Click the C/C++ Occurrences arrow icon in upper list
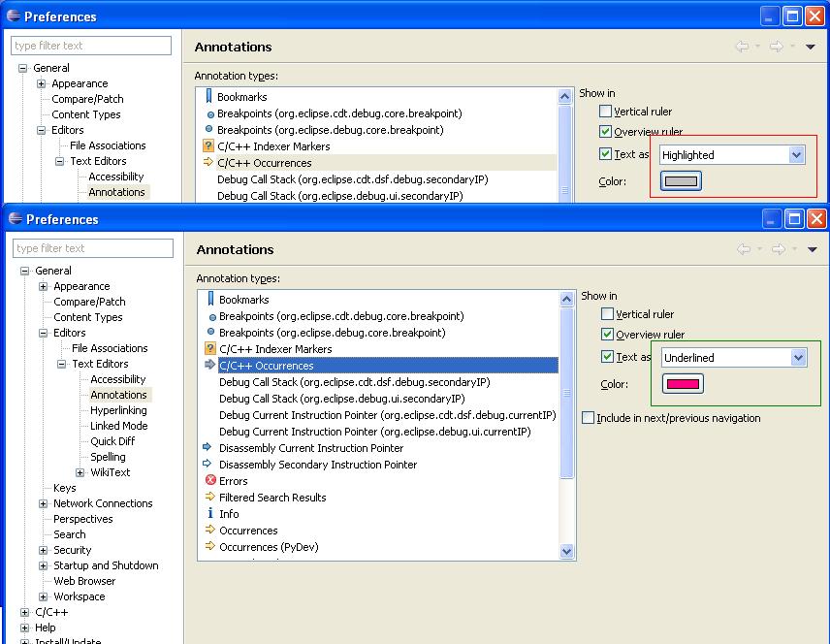Viewport: 830px width, 644px height. click(208, 162)
